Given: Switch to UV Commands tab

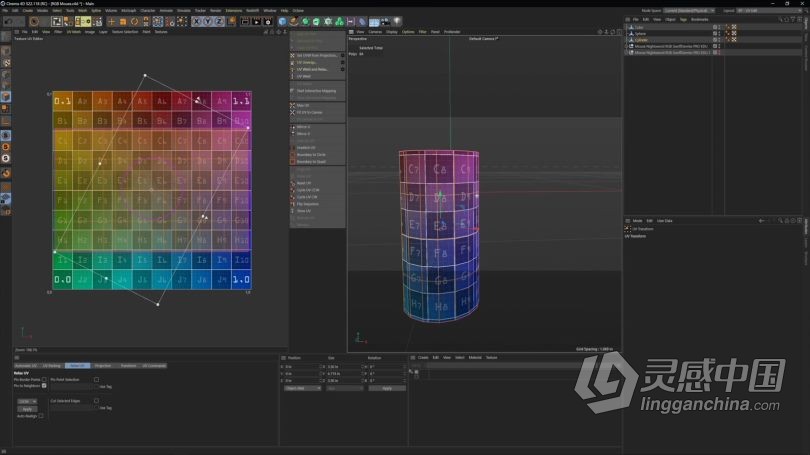Looking at the screenshot, I should pos(154,366).
